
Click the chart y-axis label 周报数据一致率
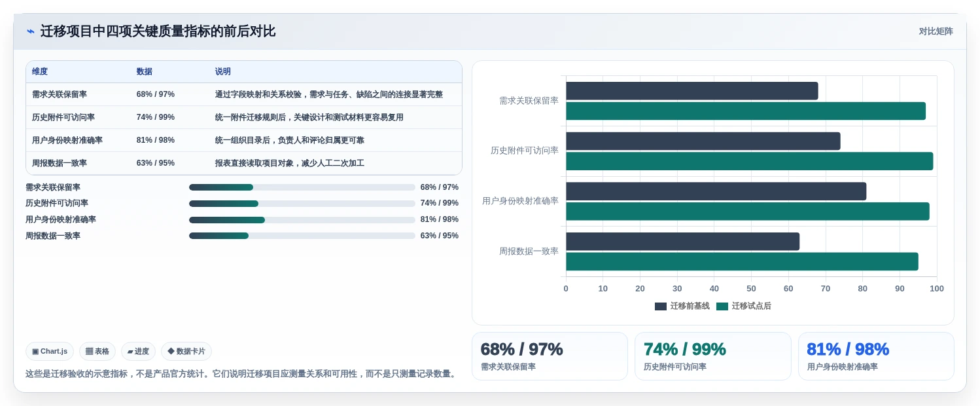point(529,251)
